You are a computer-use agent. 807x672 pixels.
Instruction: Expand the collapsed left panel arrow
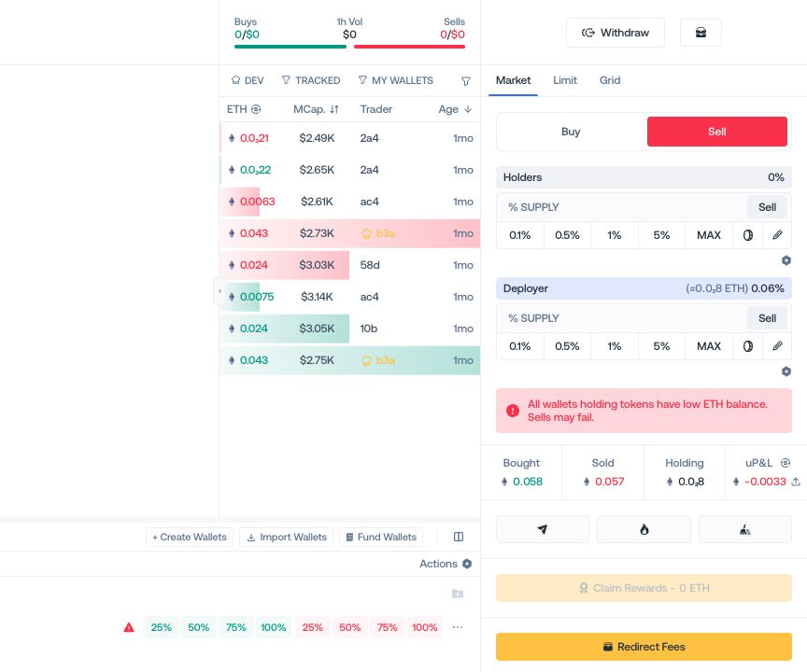(219, 291)
